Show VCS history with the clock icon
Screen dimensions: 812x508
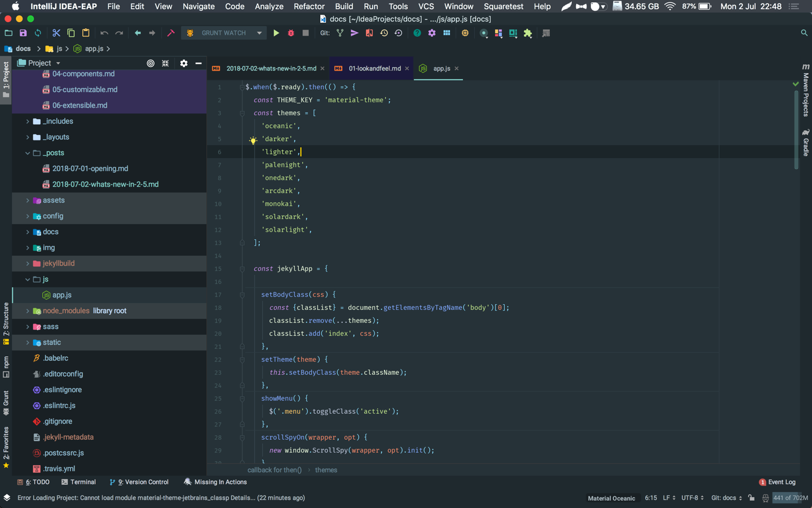(x=384, y=33)
